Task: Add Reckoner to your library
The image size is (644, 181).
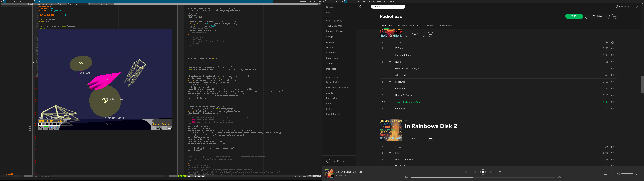Action: pos(389,88)
